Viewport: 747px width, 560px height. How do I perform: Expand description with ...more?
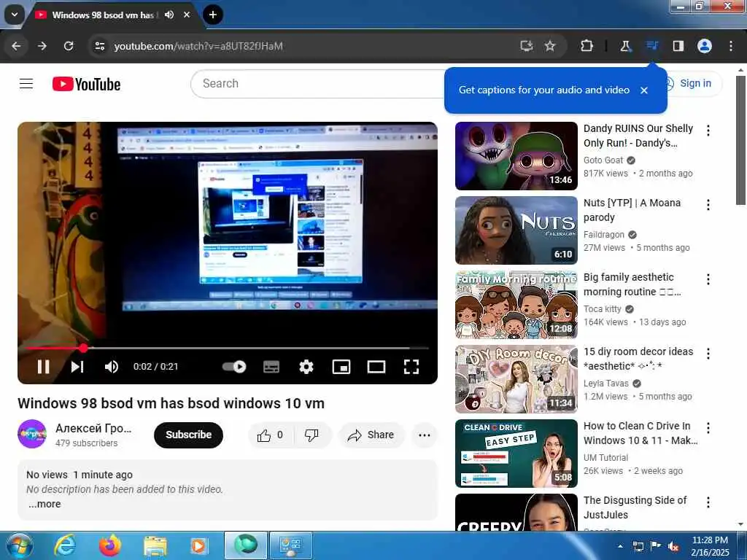[x=44, y=504]
